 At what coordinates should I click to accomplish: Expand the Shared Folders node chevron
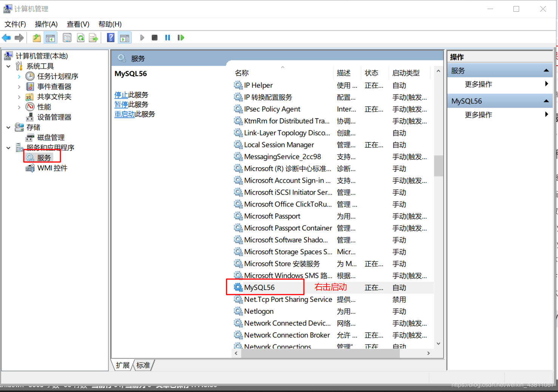[x=19, y=97]
